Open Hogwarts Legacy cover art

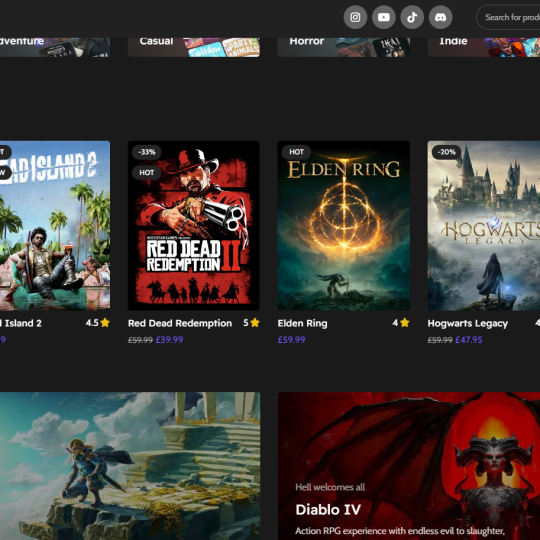pyautogui.click(x=484, y=226)
